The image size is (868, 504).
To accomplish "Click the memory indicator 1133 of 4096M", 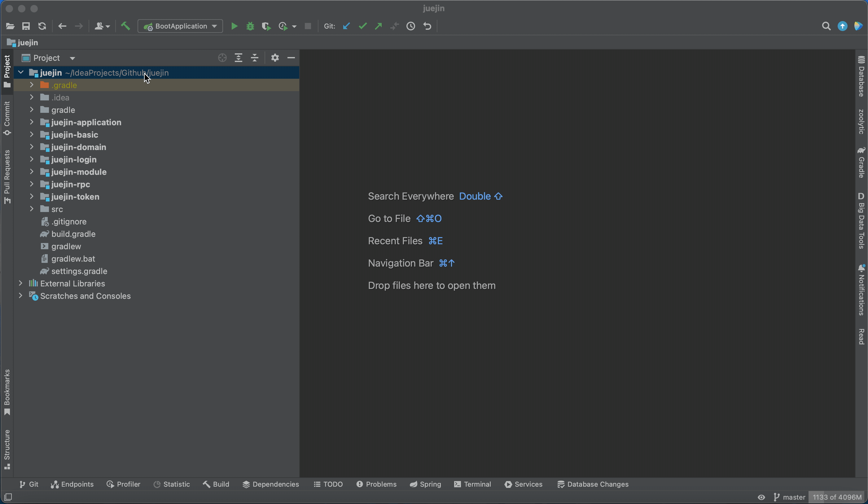I will [837, 497].
